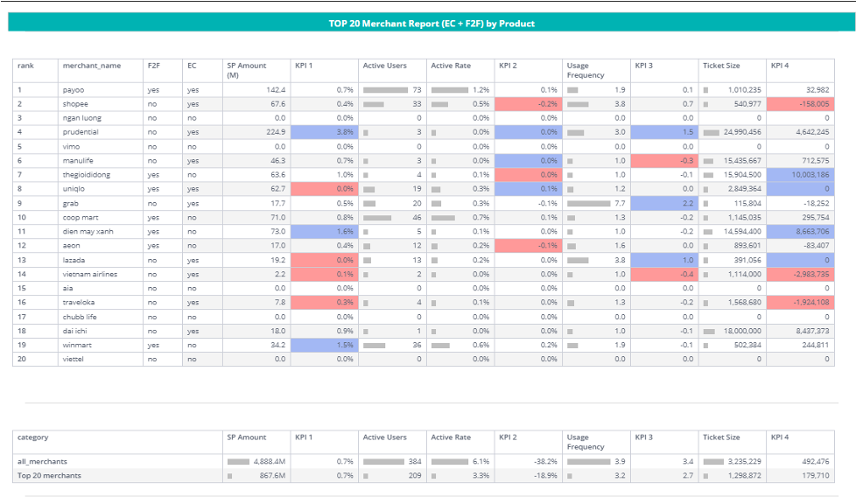
Task: Click all_merchants KPI 2 value -38.2%
Action: coord(545,462)
